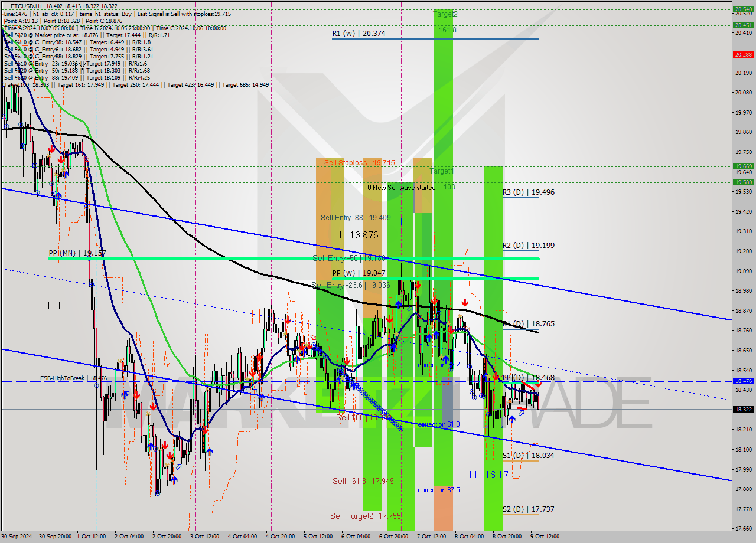Viewport: 756px width, 543px height.
Task: Click the R2 (D) | 19.199 pivot label
Action: click(x=529, y=246)
